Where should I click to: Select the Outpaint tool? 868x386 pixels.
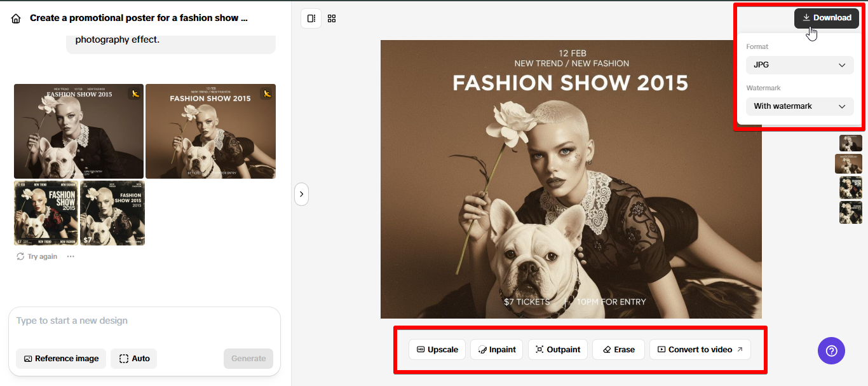(558, 350)
